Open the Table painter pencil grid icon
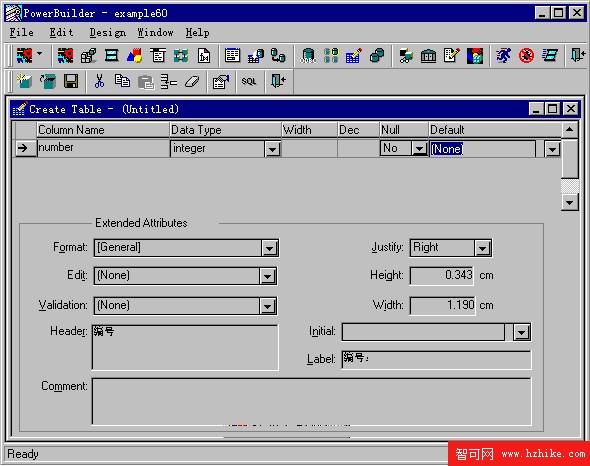Screen dimensions: 590x466 click(x=354, y=56)
